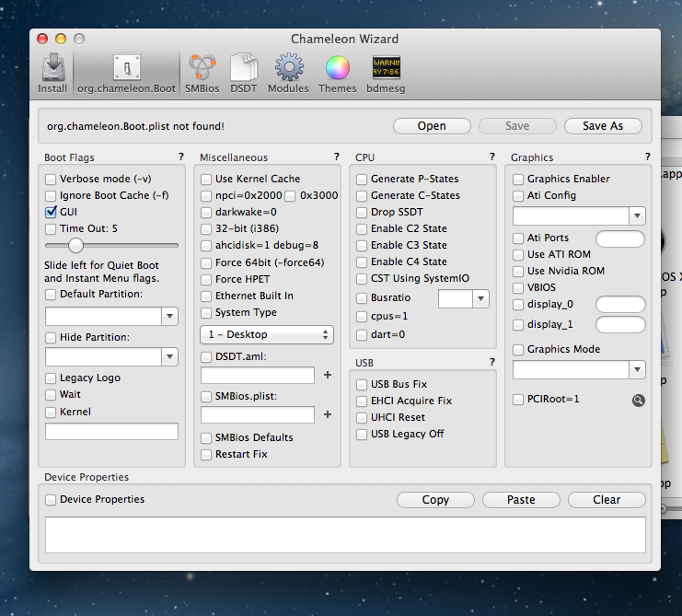Open the SMBios toolbar section

coord(202,72)
